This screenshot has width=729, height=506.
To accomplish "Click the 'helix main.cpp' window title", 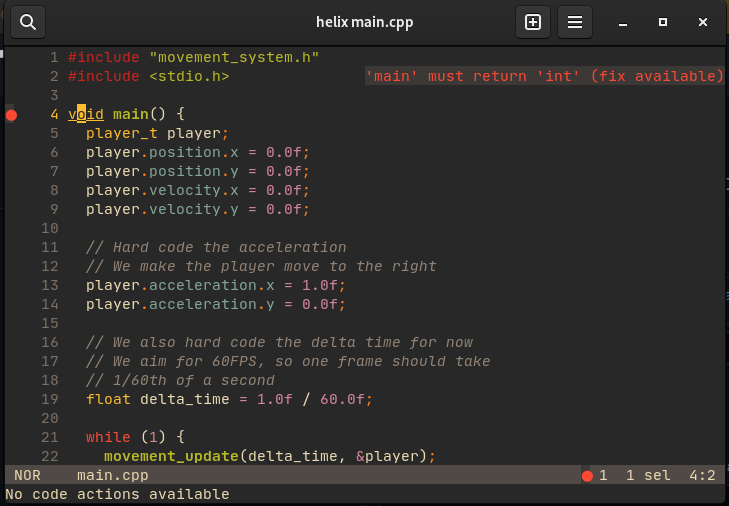I will coord(364,22).
